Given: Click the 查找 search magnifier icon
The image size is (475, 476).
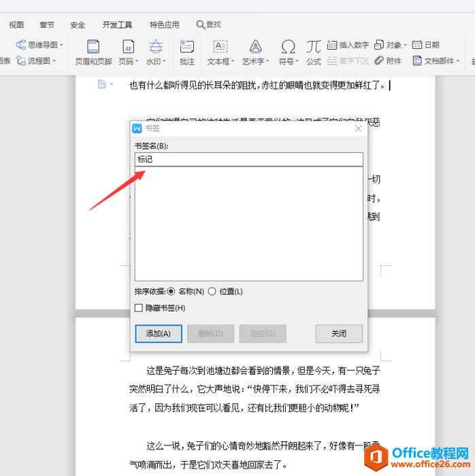Looking at the screenshot, I should [201, 24].
